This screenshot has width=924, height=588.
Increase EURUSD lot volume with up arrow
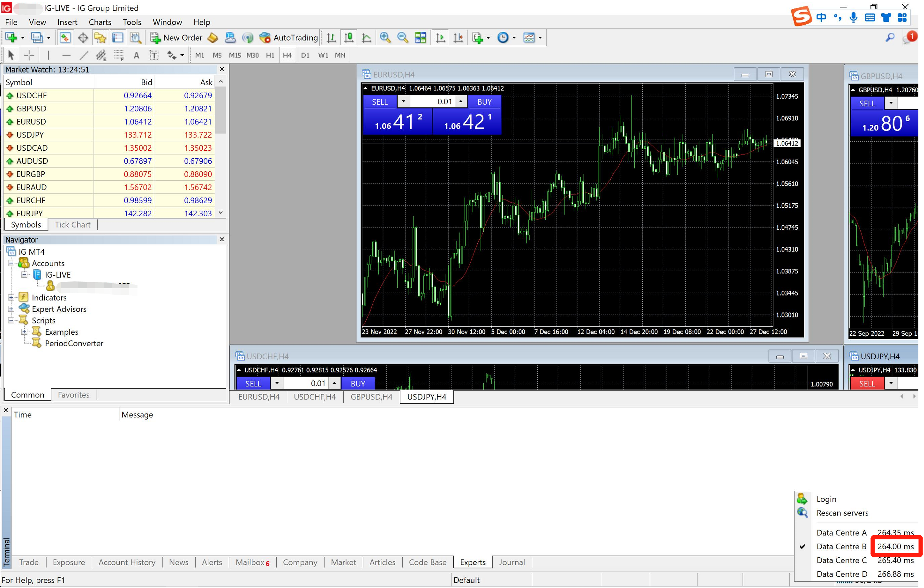[461, 102]
